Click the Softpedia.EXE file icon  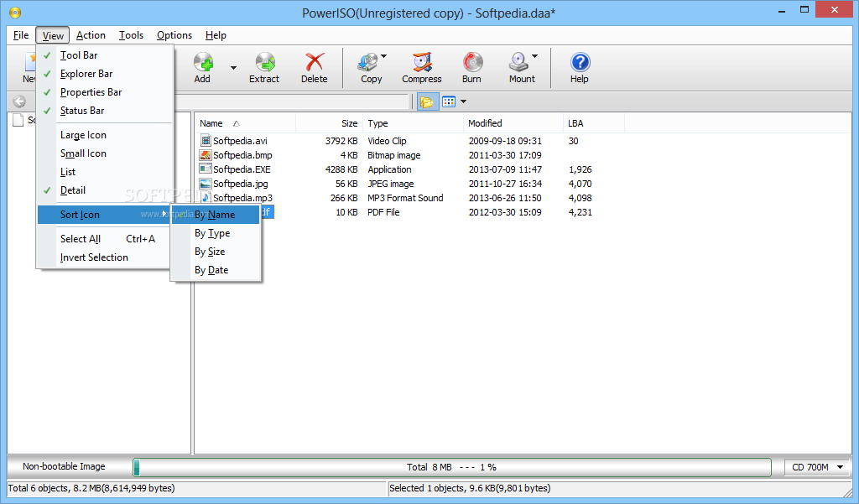pos(206,169)
